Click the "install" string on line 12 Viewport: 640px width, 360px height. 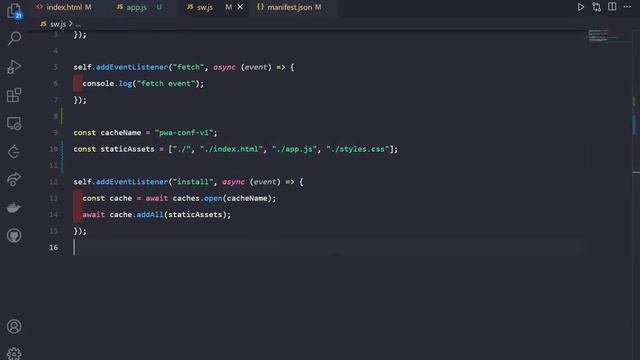pos(193,182)
